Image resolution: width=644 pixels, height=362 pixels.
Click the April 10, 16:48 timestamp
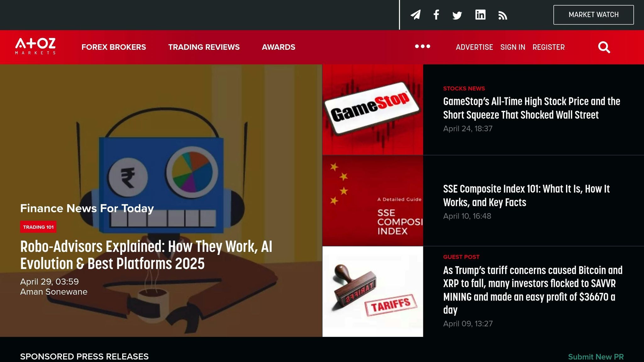pyautogui.click(x=467, y=216)
